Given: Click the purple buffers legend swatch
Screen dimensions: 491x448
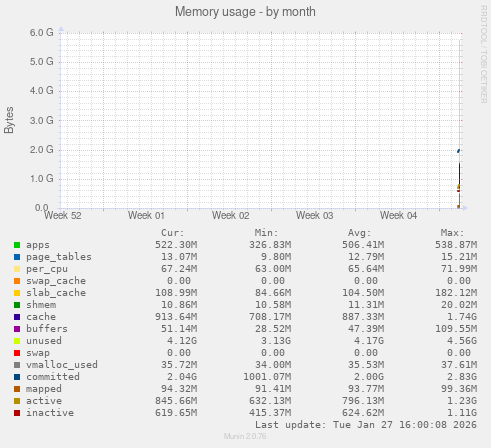Looking at the screenshot, I should pyautogui.click(x=17, y=329).
